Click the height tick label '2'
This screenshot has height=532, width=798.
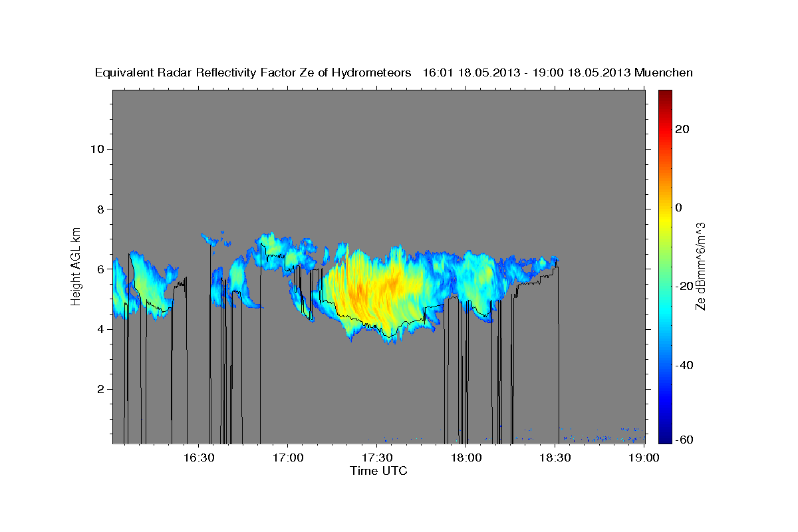tap(99, 389)
